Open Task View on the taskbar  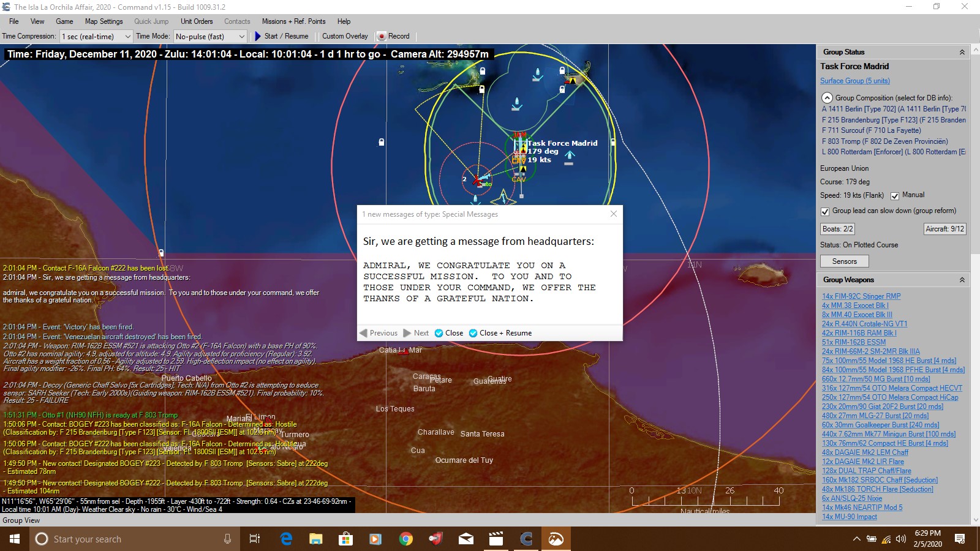(x=255, y=539)
